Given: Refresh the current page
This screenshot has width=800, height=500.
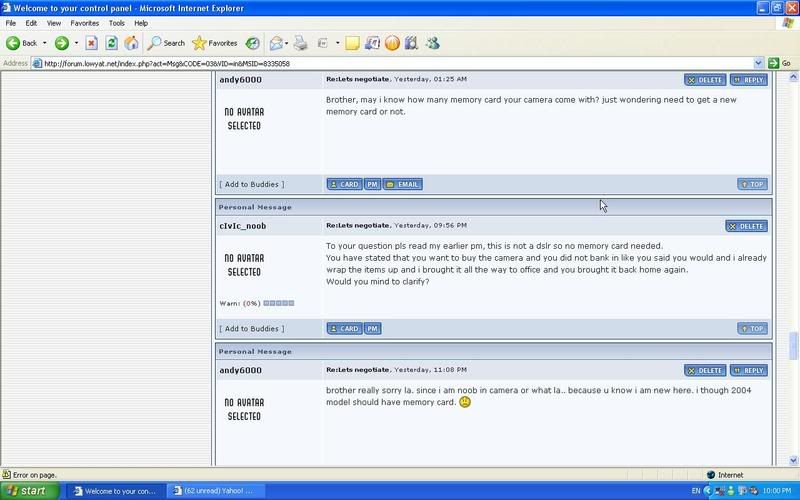Looking at the screenshot, I should tap(111, 43).
